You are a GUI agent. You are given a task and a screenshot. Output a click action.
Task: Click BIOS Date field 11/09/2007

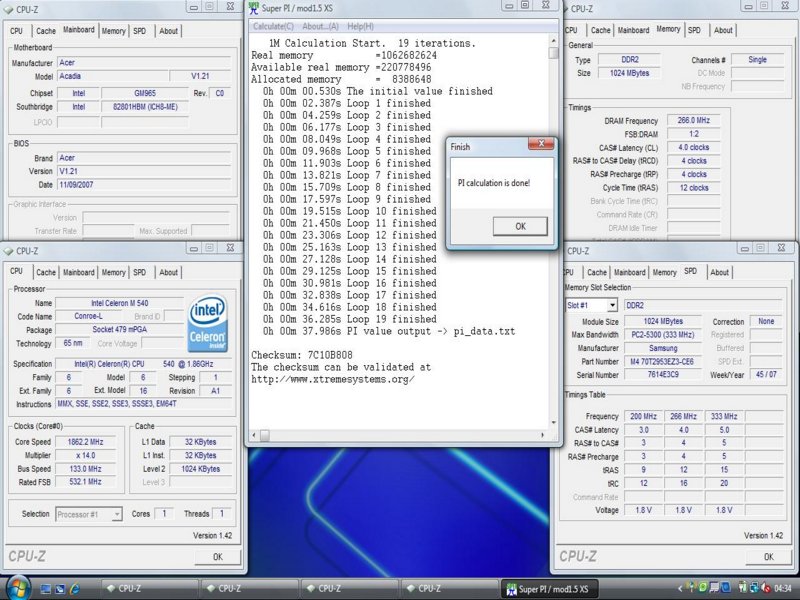[x=144, y=185]
